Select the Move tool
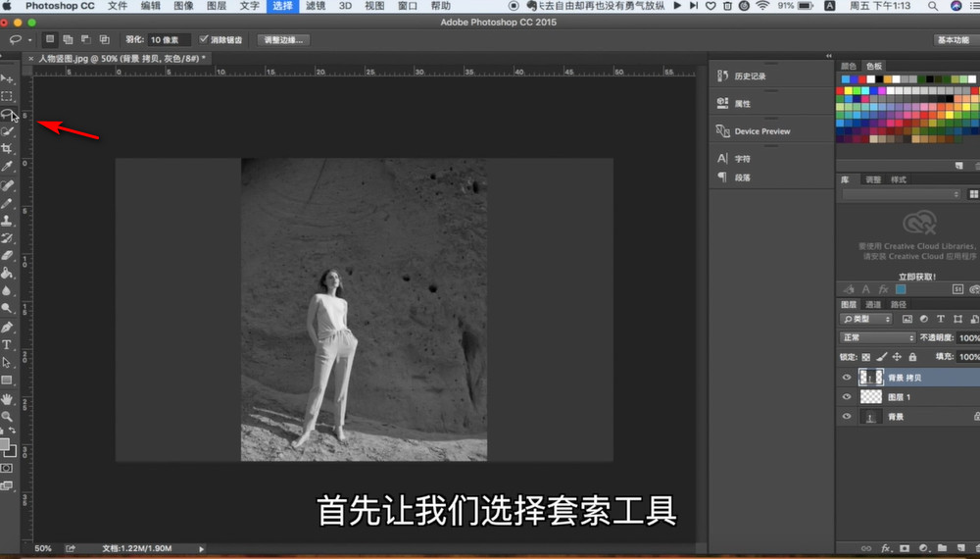 pyautogui.click(x=7, y=78)
